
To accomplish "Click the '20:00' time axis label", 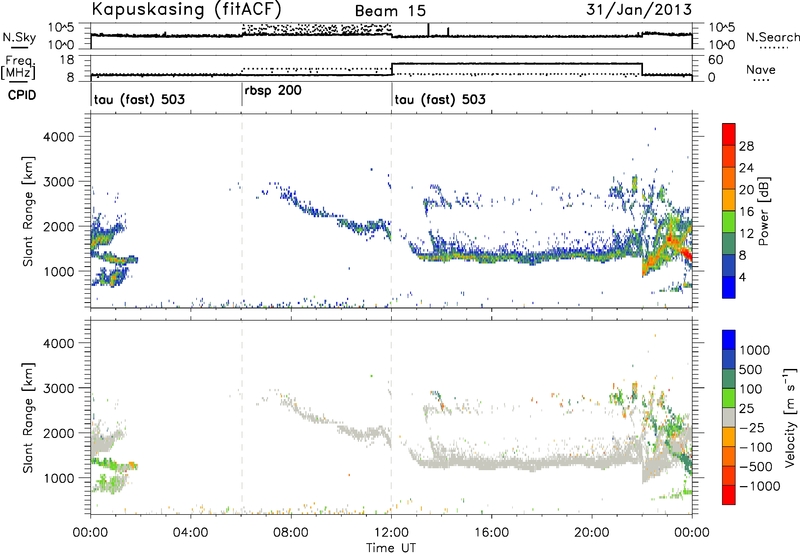I will (x=592, y=533).
